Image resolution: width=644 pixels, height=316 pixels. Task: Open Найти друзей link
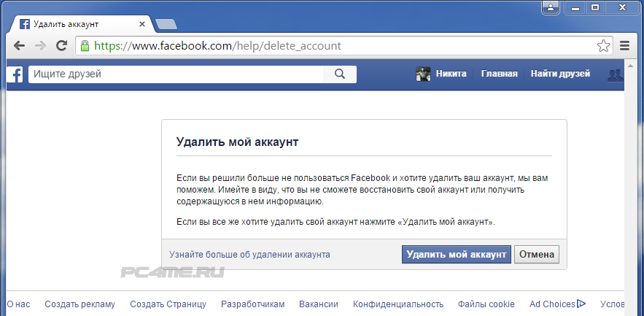coord(560,74)
